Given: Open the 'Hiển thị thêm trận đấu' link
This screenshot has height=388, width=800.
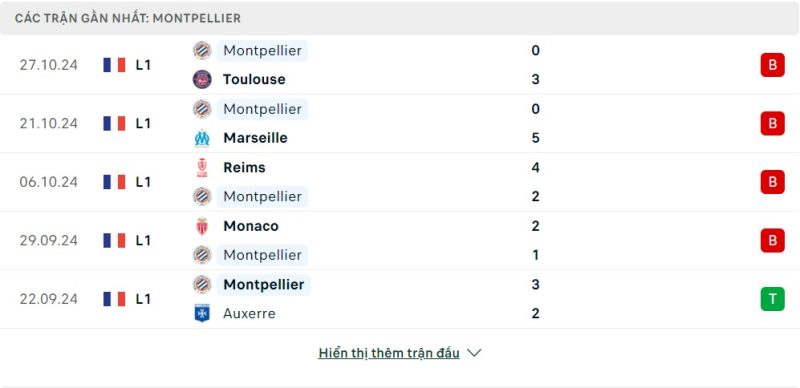Looking at the screenshot, I should click(x=389, y=353).
